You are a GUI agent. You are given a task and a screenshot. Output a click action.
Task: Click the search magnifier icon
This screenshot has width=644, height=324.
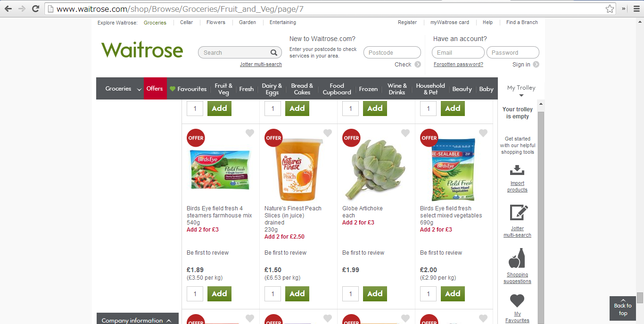[274, 52]
